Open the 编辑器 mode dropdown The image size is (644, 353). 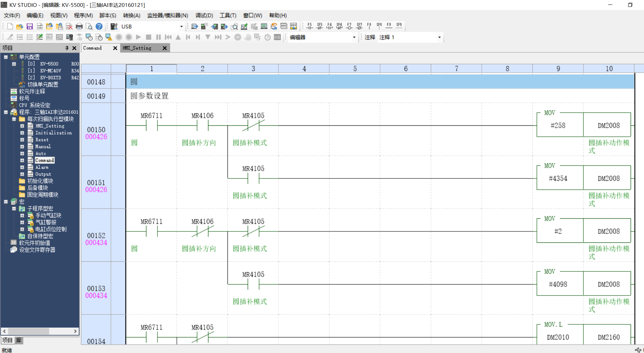354,37
